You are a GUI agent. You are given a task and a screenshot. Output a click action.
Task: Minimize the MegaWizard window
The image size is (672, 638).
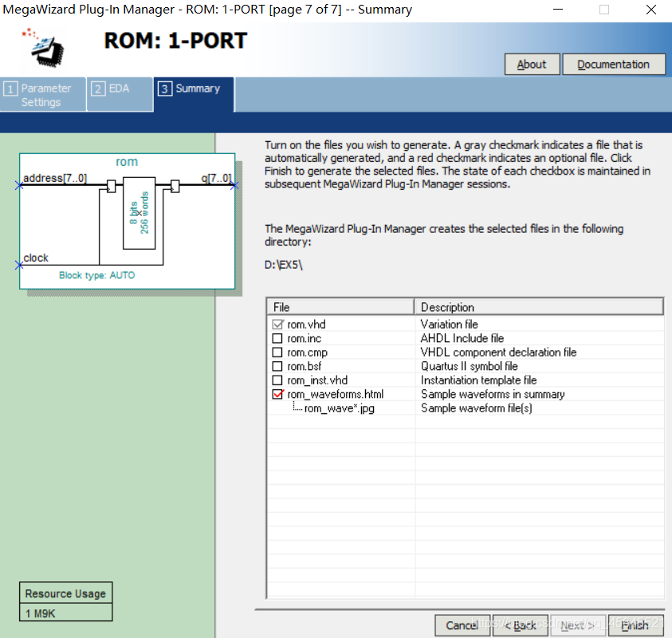[558, 10]
